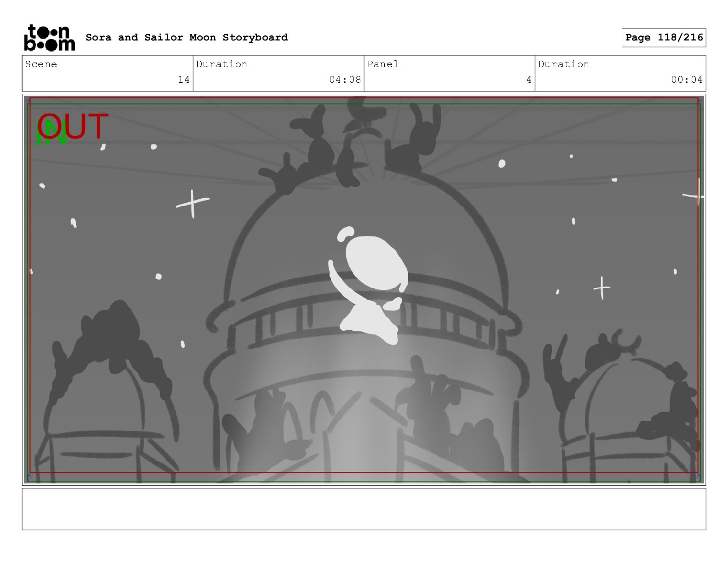Select the 'Sora and Sailor Moon Storyboard' title
728x563 pixels.
[187, 37]
